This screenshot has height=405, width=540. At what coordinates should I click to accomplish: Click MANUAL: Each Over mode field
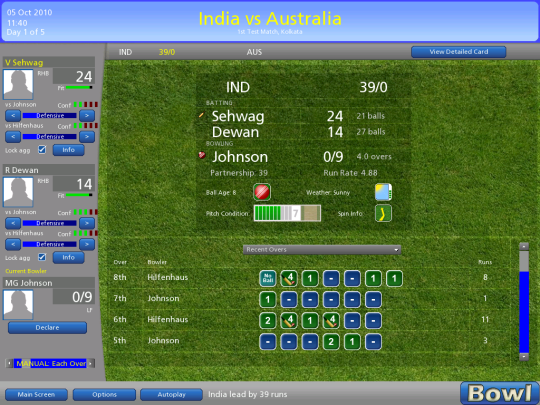(50, 363)
